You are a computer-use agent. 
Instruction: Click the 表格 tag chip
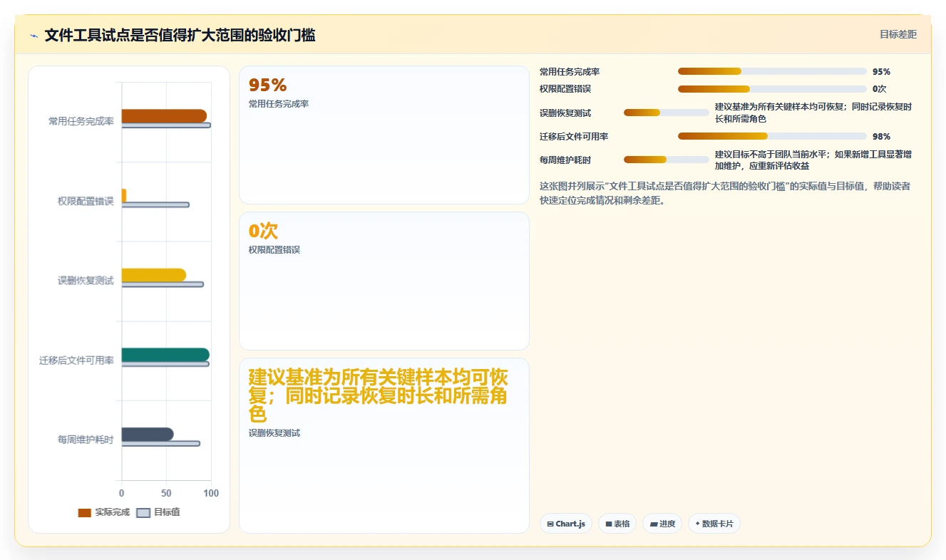617,524
